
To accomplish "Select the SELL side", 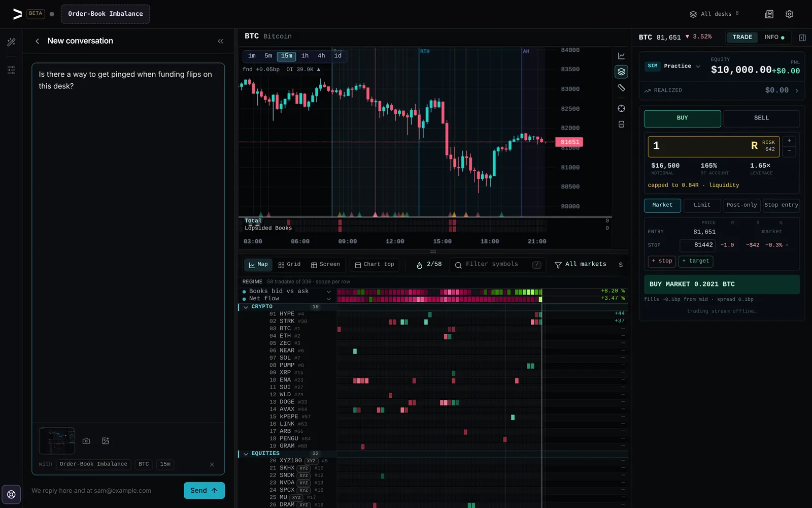I will click(x=761, y=118).
